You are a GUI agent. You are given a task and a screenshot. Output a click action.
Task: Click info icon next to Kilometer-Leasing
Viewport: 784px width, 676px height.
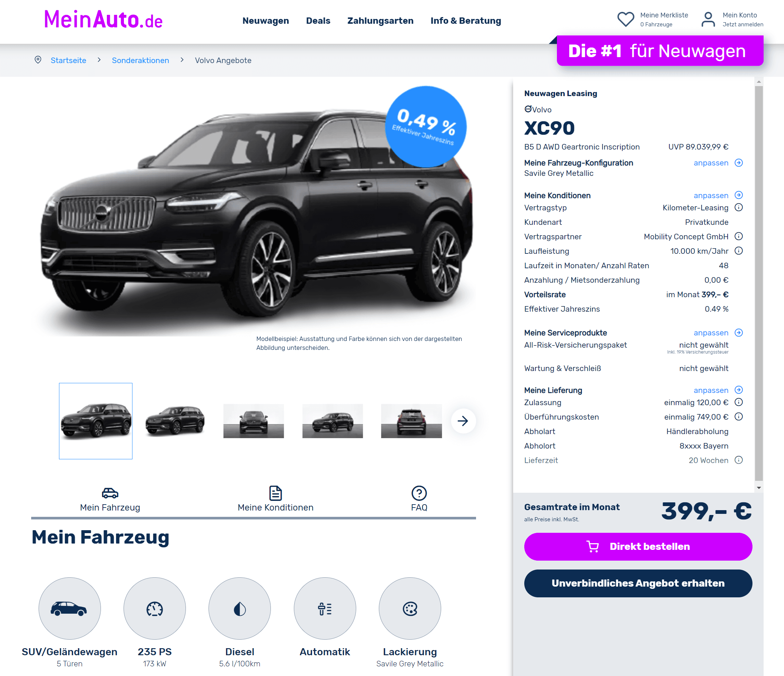(x=739, y=207)
